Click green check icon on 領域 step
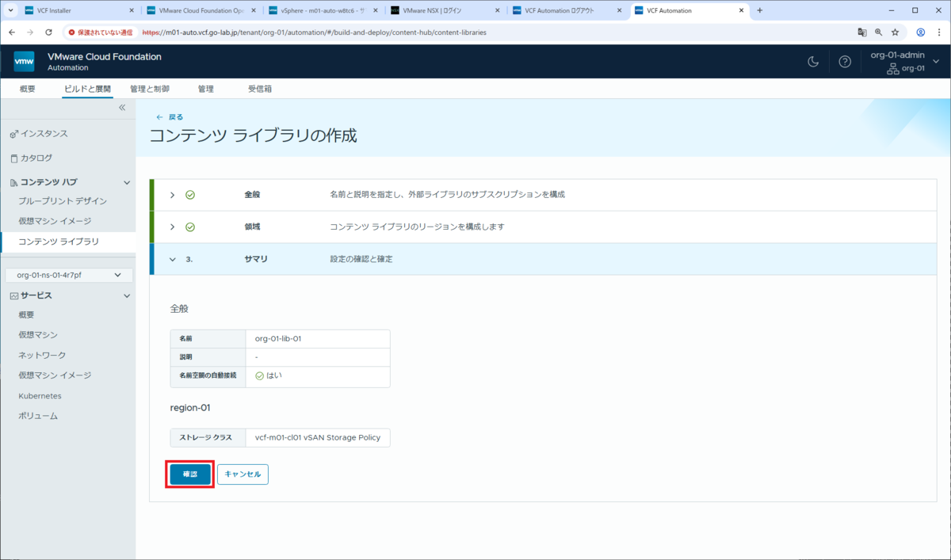This screenshot has height=560, width=951. [x=190, y=227]
